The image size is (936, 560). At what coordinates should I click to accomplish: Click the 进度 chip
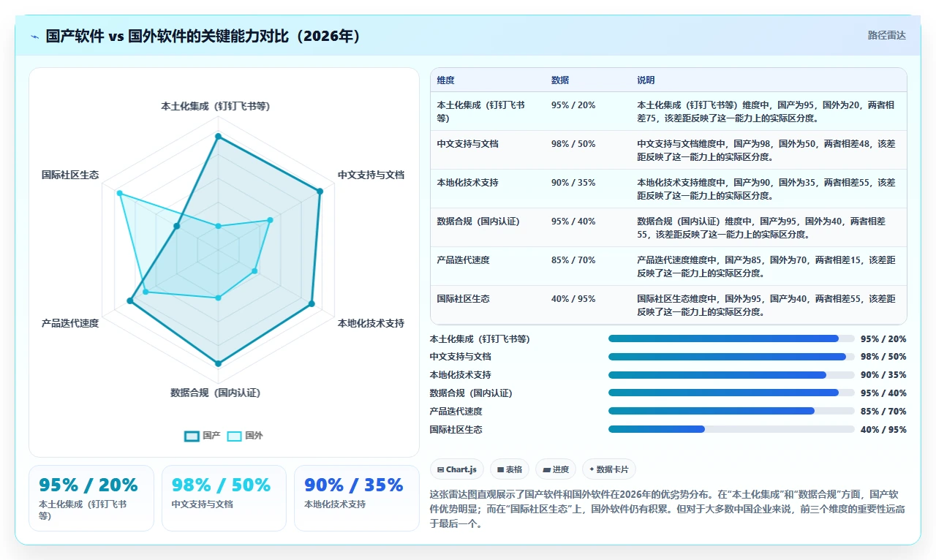coord(556,469)
